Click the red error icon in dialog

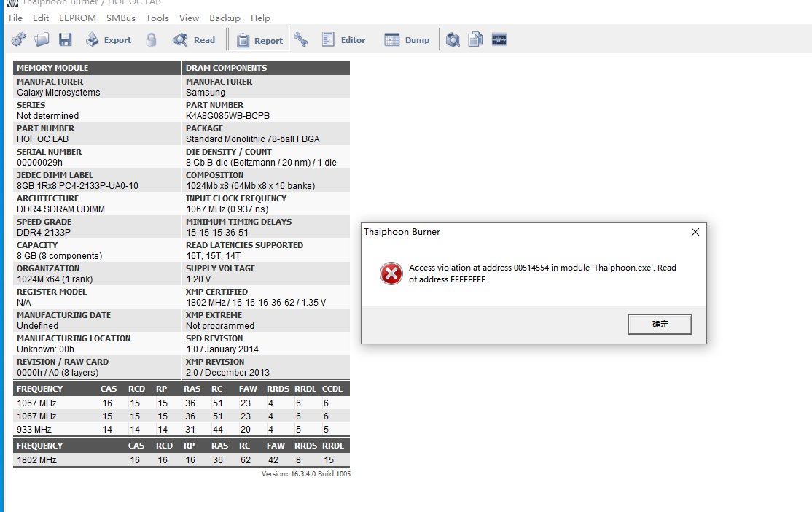click(x=391, y=273)
